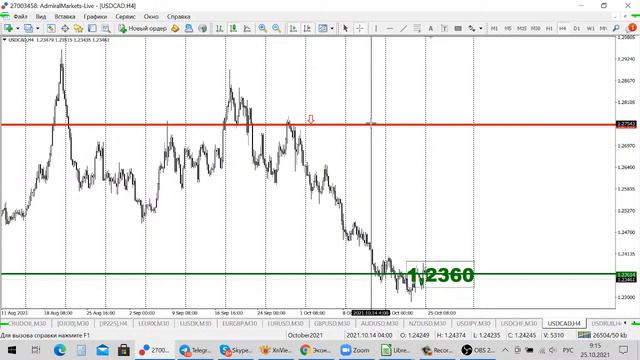
Task: Click the dark rectangle tool icon
Action: click(458, 28)
